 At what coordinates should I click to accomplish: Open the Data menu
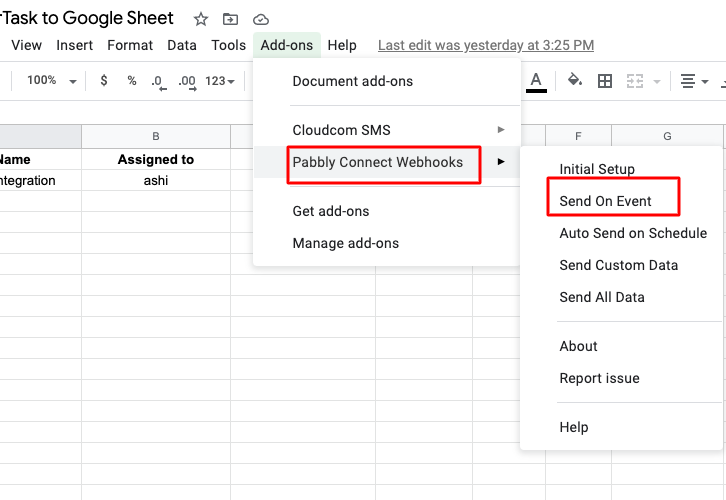[182, 45]
